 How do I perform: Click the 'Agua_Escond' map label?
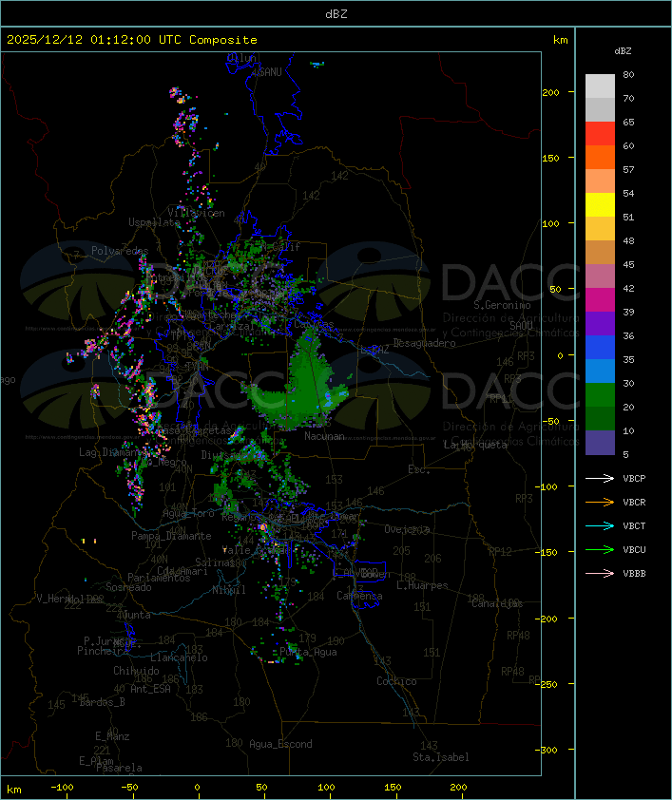(x=280, y=744)
